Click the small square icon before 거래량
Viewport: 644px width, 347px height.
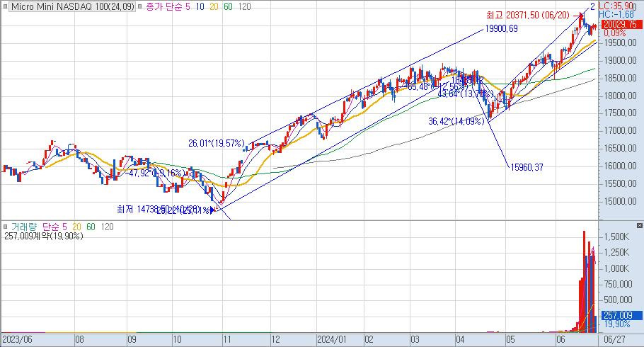click(x=6, y=227)
